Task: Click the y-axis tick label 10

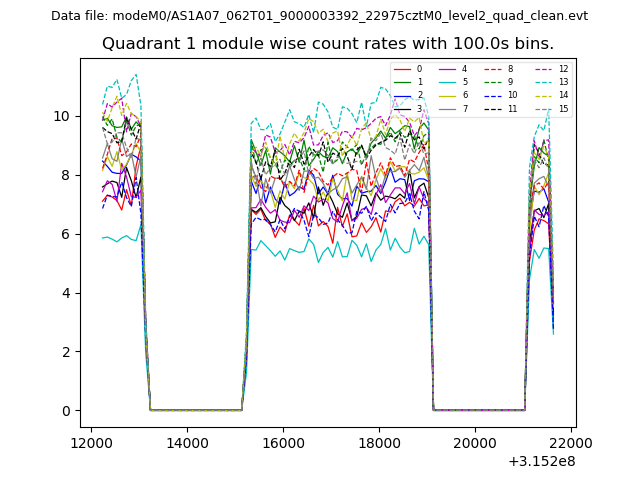Action: point(63,116)
